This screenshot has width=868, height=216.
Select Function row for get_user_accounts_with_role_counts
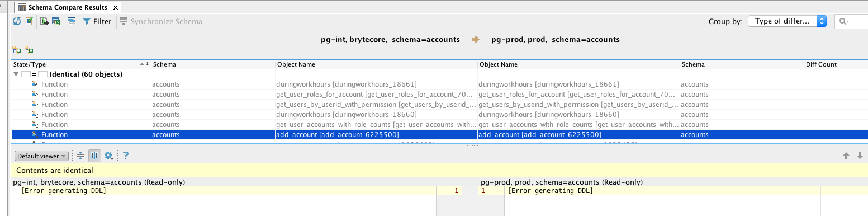point(439,125)
